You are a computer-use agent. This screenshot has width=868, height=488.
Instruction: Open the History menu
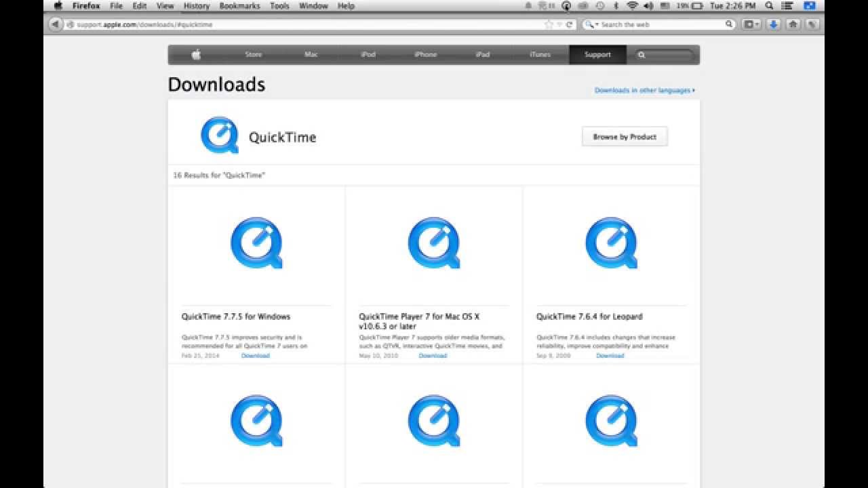197,5
